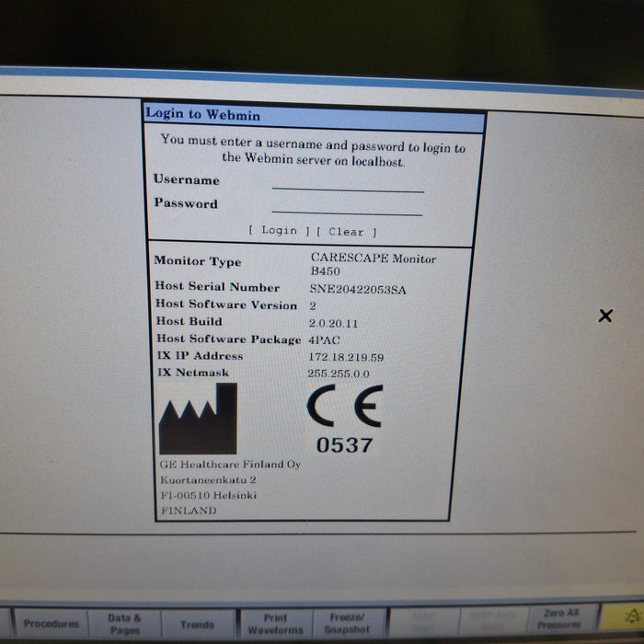Click the Kuortaneenkatu 2 address line
This screenshot has height=644, width=644.
click(208, 479)
